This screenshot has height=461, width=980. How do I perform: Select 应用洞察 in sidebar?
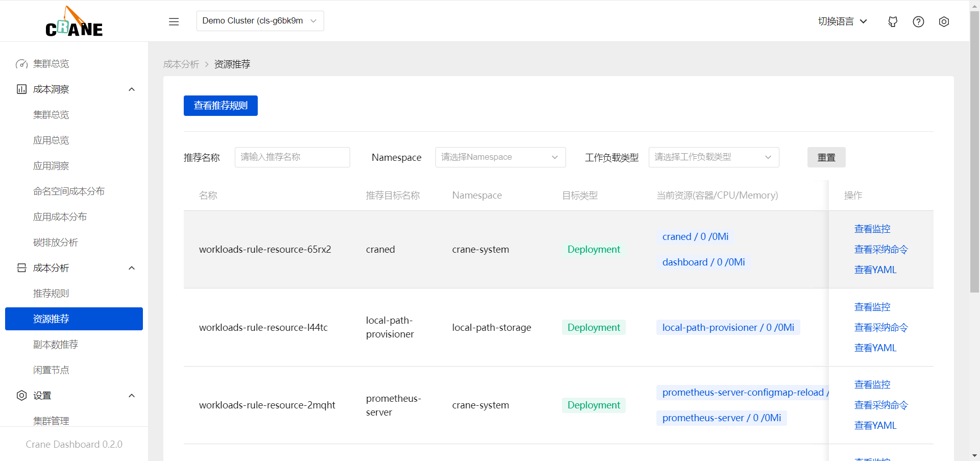coord(74,166)
